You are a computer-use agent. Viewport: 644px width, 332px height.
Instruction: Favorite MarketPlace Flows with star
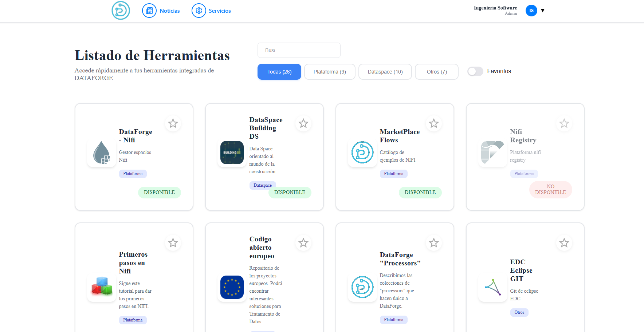[434, 123]
